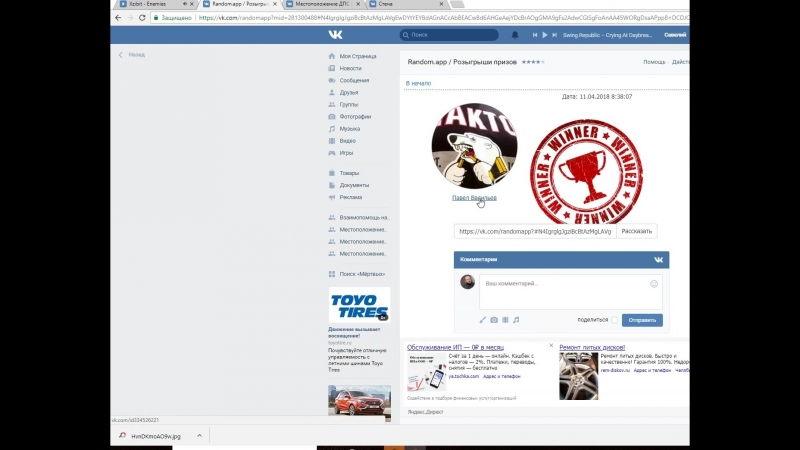Click the share URL field
This screenshot has height=450, width=800.
[535, 231]
